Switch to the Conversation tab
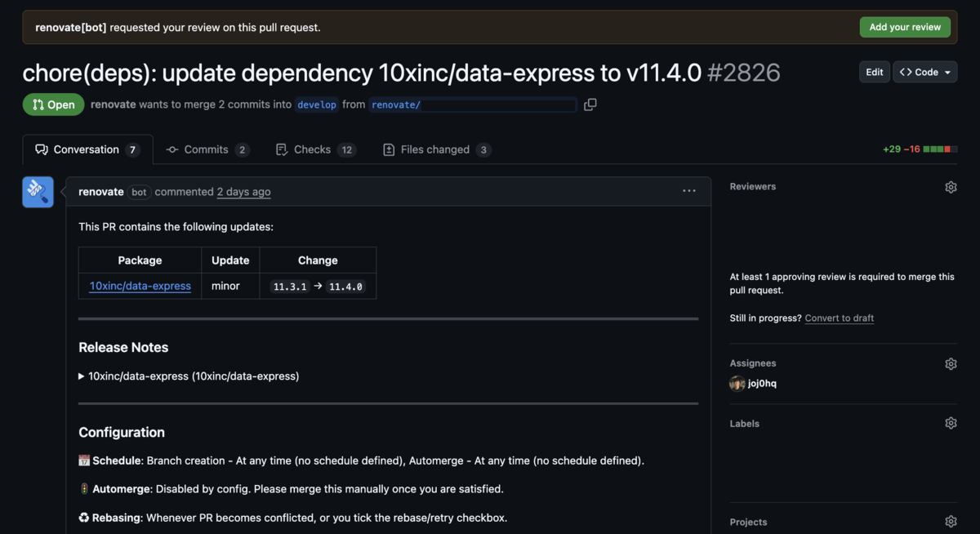Image resolution: width=980 pixels, height=534 pixels. pyautogui.click(x=87, y=149)
